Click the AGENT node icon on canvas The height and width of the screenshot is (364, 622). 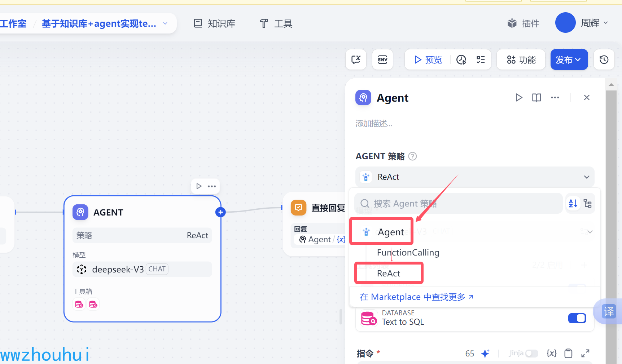tap(80, 212)
